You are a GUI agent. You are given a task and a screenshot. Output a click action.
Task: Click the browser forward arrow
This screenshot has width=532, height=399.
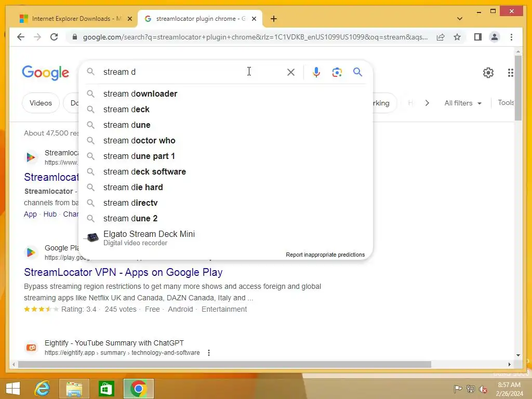pyautogui.click(x=37, y=37)
